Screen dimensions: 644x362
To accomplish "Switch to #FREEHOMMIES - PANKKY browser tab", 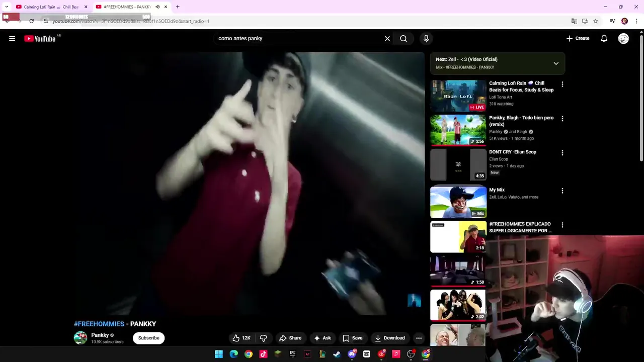I will click(132, 7).
